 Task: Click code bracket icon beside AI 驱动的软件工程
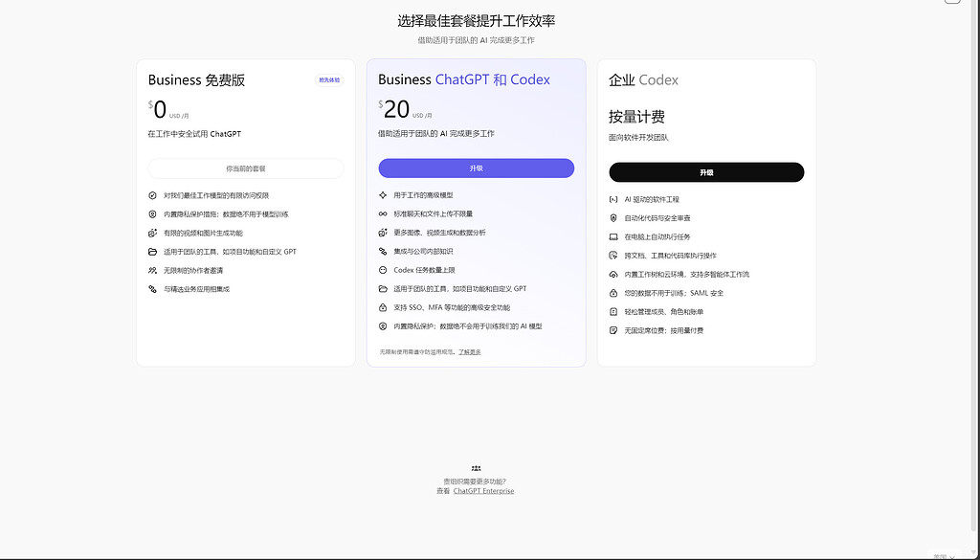click(613, 199)
